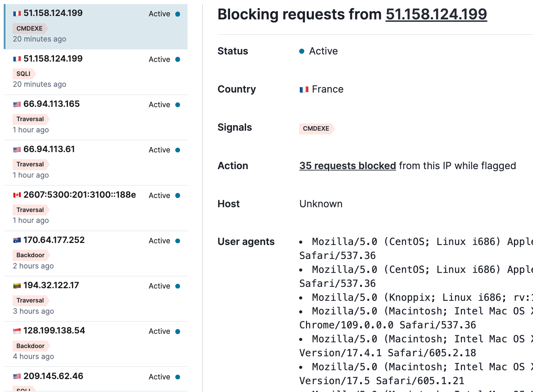Viewport: 533px width, 392px height.
Task: Click the Lithuanian flag beside 194.32.122.17
Action: [x=17, y=285]
